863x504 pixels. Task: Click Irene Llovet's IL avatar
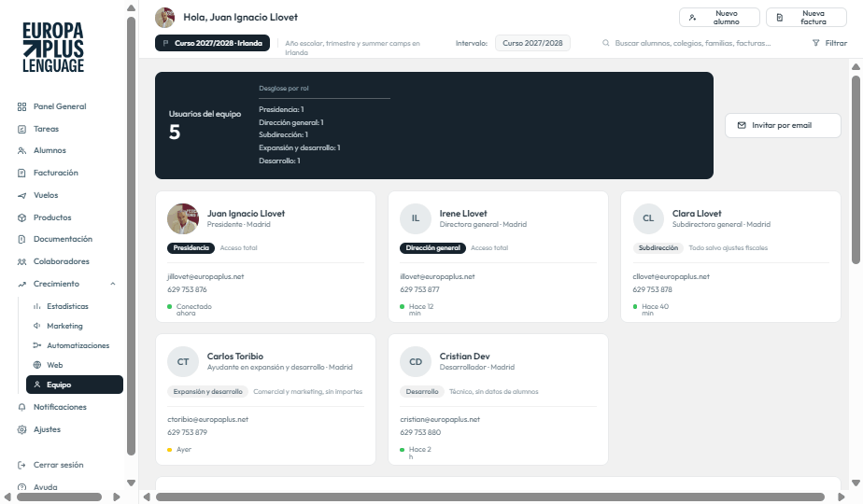tap(415, 219)
